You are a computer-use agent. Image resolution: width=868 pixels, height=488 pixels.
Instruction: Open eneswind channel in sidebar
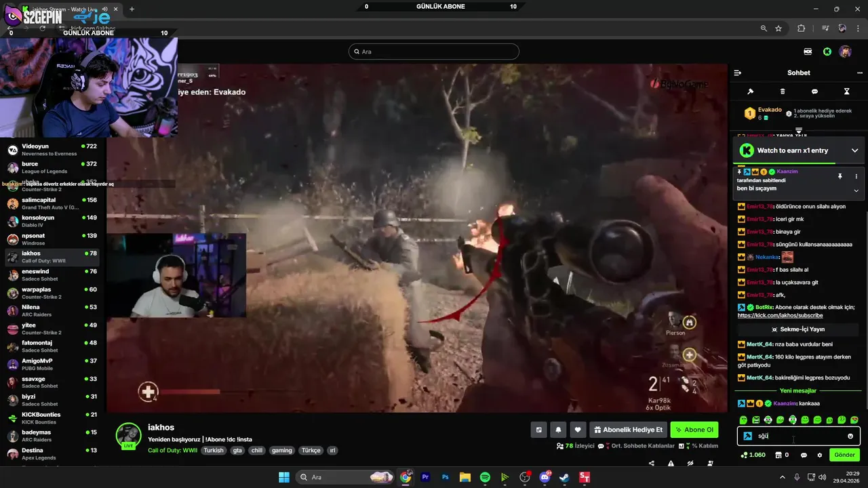52,275
